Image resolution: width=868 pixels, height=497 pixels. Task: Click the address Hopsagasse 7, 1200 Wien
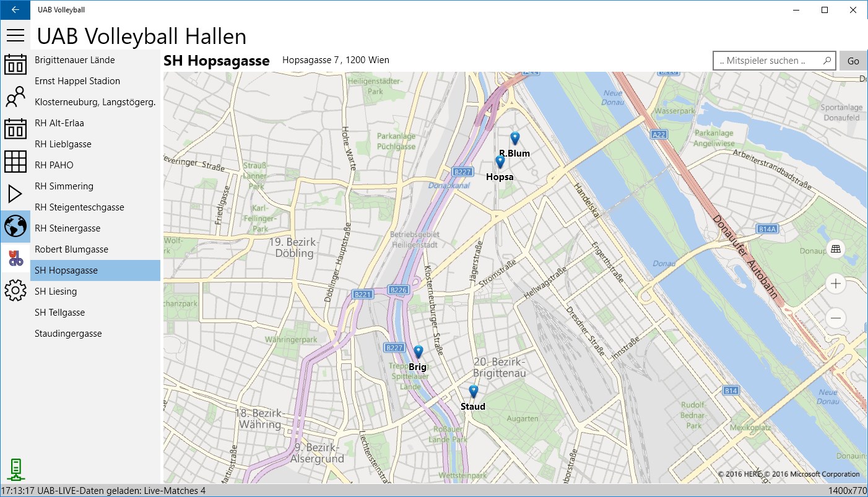[336, 60]
